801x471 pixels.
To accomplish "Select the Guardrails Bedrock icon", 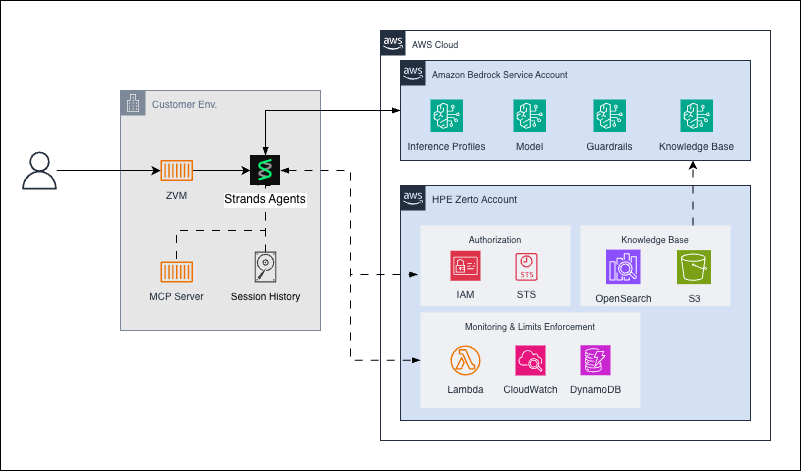I will click(x=609, y=116).
